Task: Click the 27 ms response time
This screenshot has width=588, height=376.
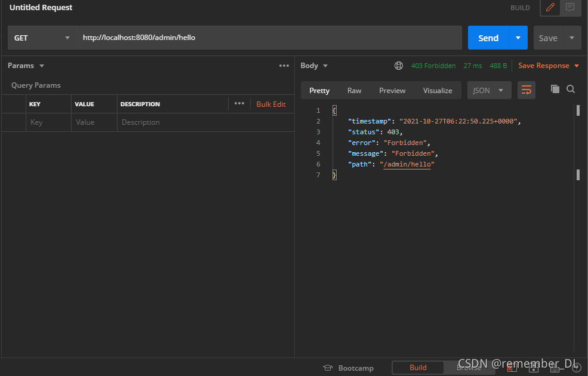Action: tap(473, 66)
